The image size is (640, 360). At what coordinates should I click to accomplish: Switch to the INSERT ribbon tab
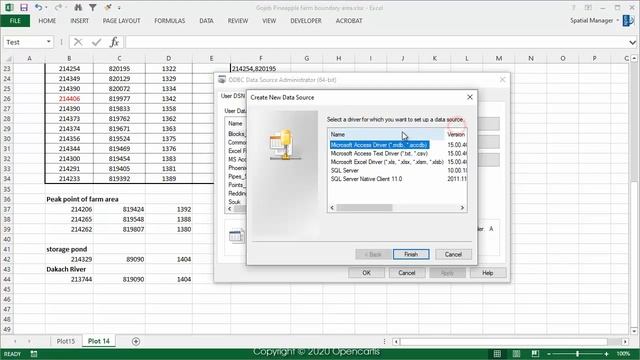[x=79, y=20]
